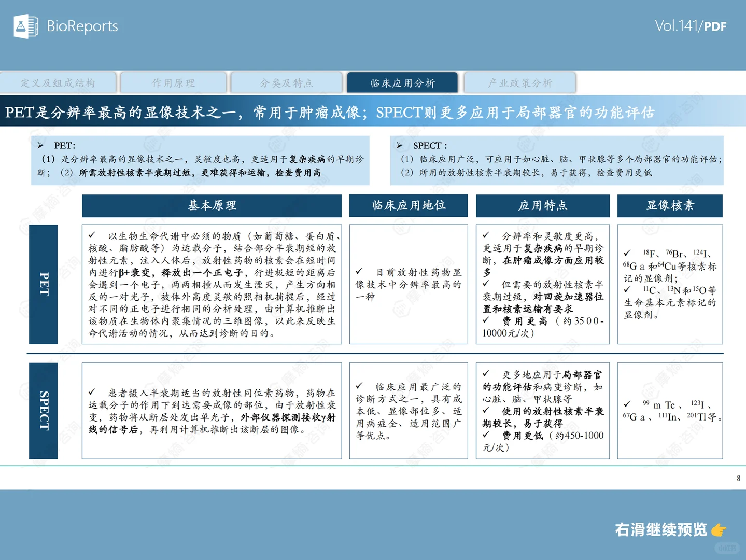The image size is (746, 560).
Task: Click the BioReports flask document logo
Action: [x=26, y=26]
